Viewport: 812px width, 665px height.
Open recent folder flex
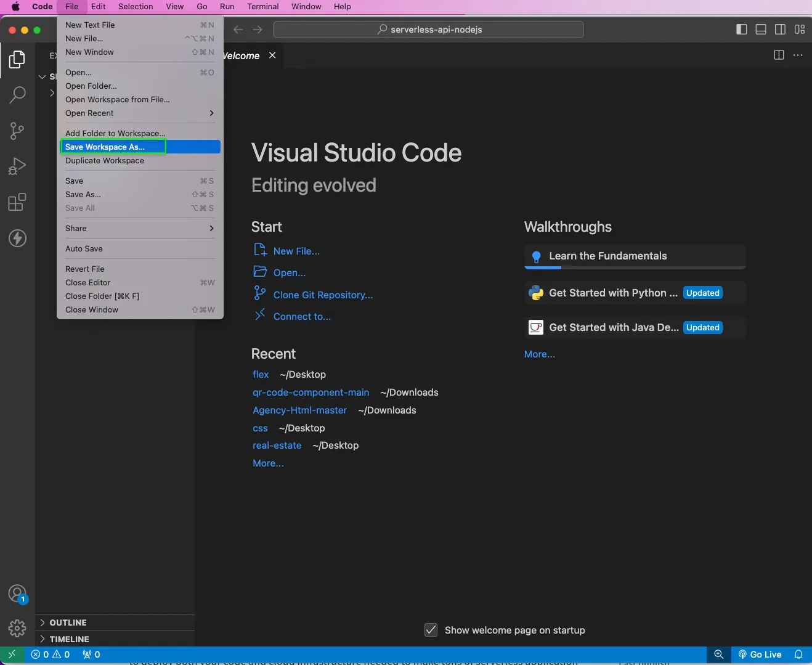[261, 375]
